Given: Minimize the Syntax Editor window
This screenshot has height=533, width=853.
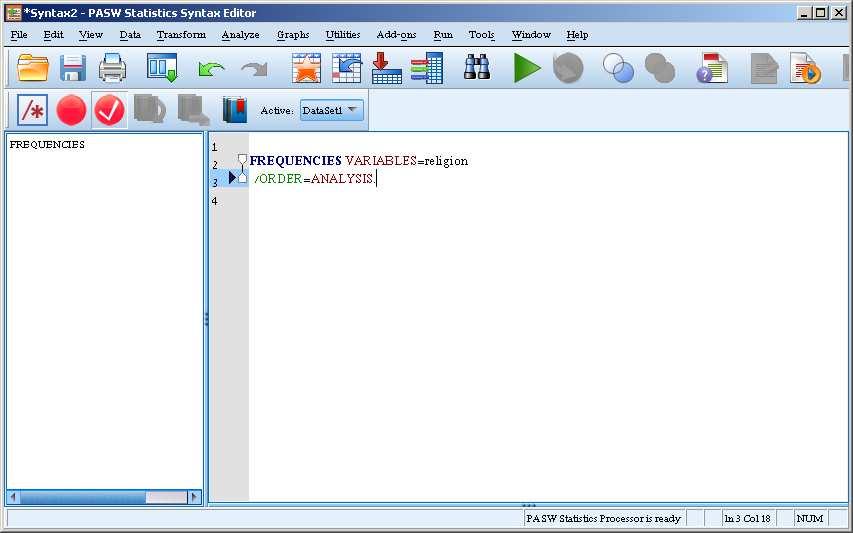Looking at the screenshot, I should [x=805, y=13].
